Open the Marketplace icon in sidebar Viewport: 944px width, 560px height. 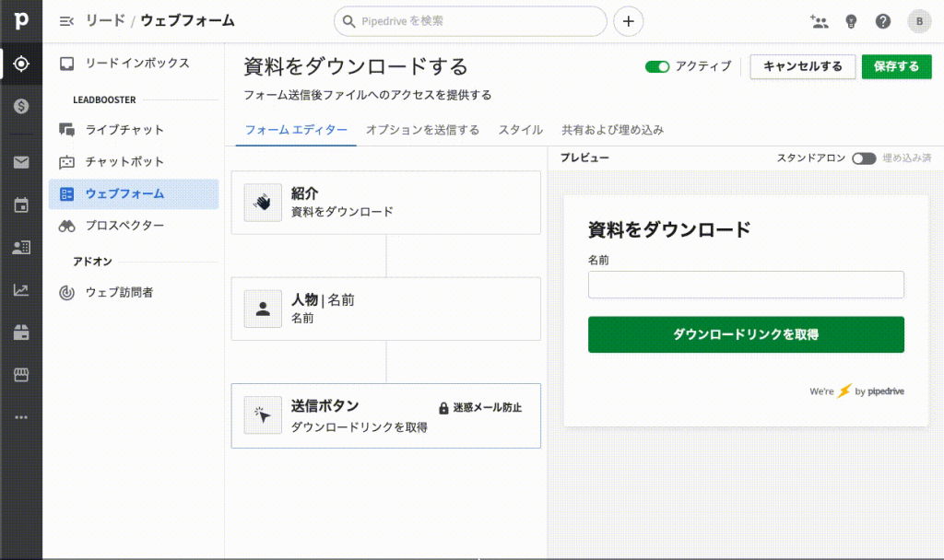20,375
